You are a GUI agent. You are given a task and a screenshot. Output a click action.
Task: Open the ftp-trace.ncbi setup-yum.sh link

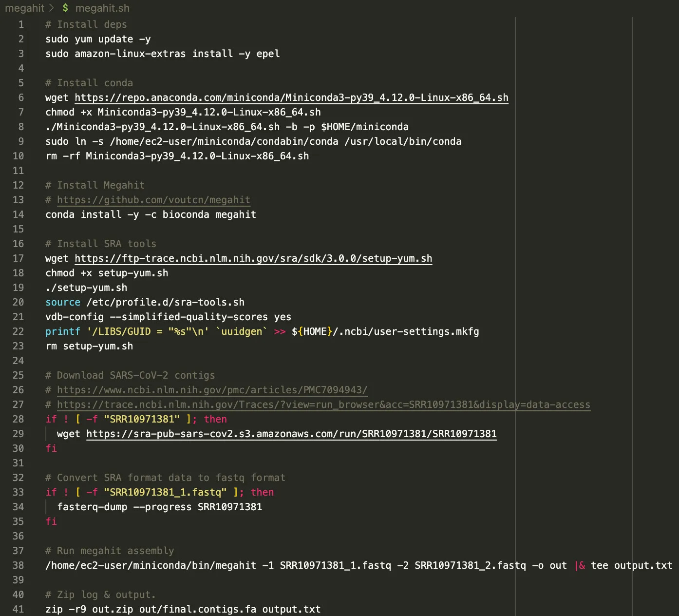point(253,258)
